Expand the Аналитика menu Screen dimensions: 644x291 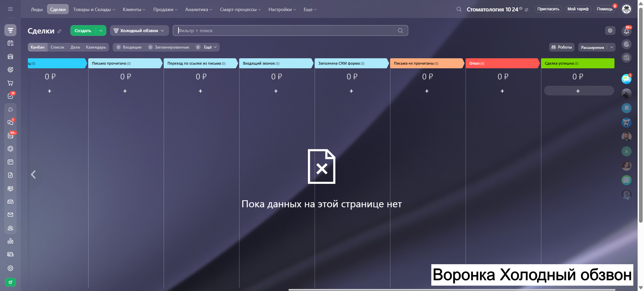pos(199,9)
